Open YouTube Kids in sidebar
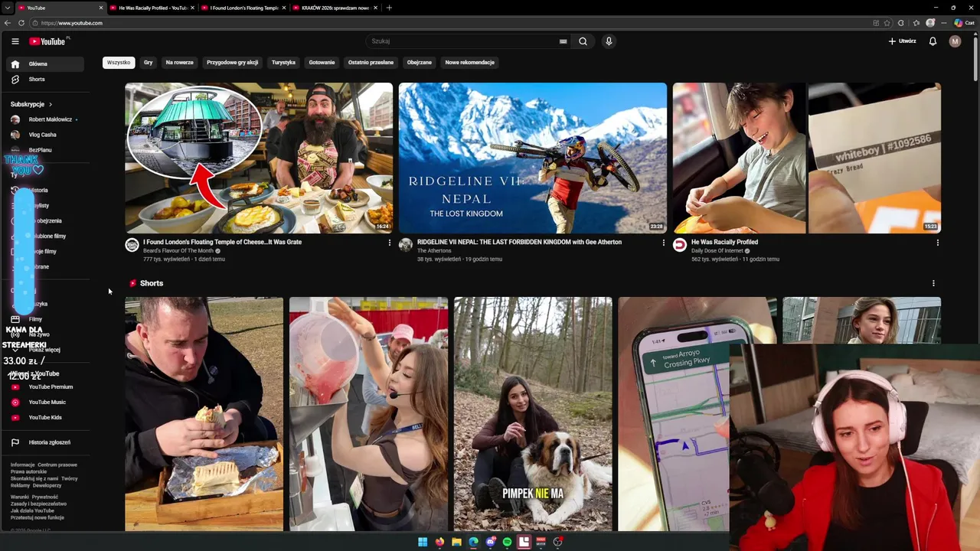 tap(45, 418)
